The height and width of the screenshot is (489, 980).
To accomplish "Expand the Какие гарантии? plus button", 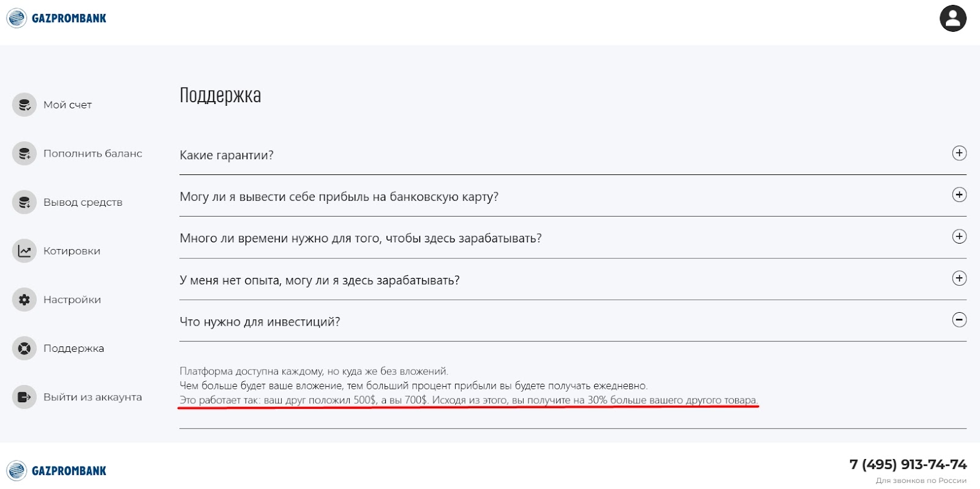I will 959,153.
